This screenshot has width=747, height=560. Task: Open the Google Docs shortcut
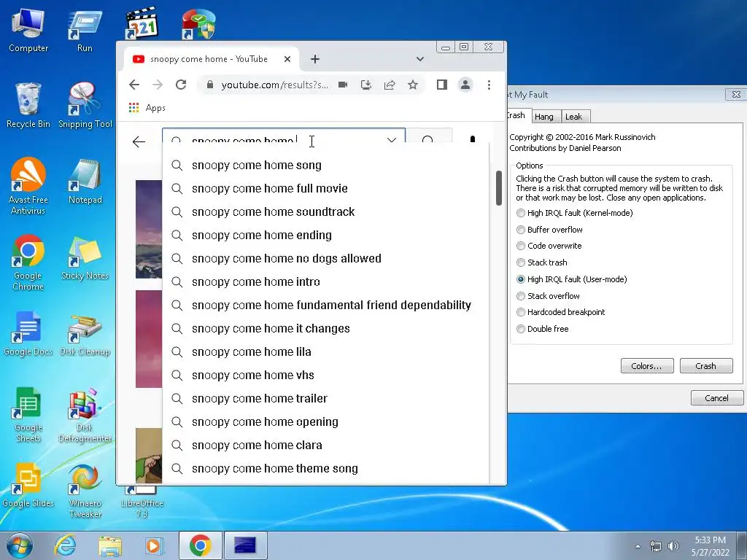(28, 333)
